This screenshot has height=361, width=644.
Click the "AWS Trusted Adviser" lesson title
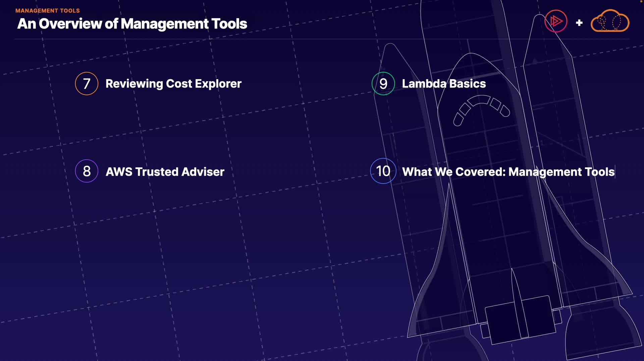pyautogui.click(x=165, y=172)
